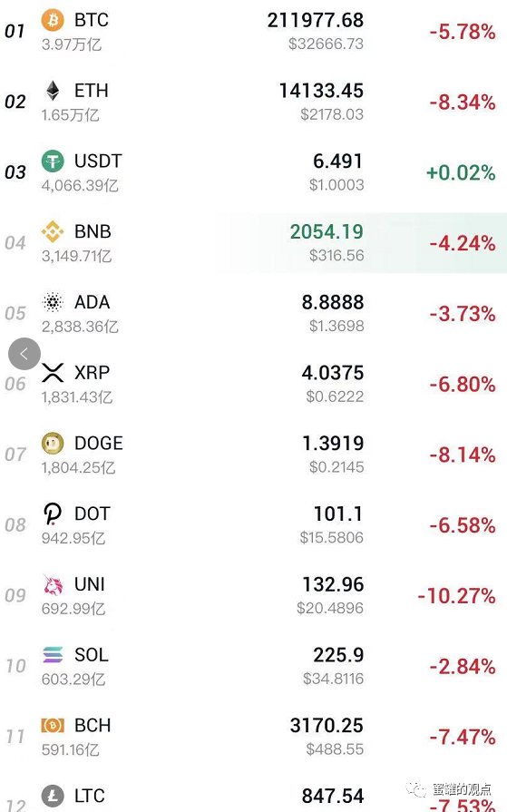Image resolution: width=507 pixels, height=812 pixels.
Task: Click the orange Bitcoin BTC icon
Action: (x=53, y=20)
